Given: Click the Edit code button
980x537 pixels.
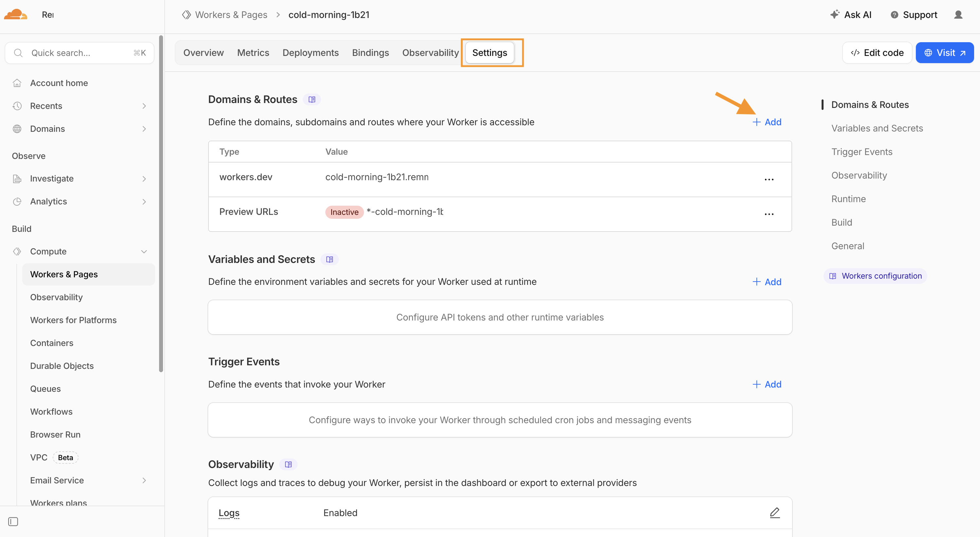Looking at the screenshot, I should click(x=877, y=53).
